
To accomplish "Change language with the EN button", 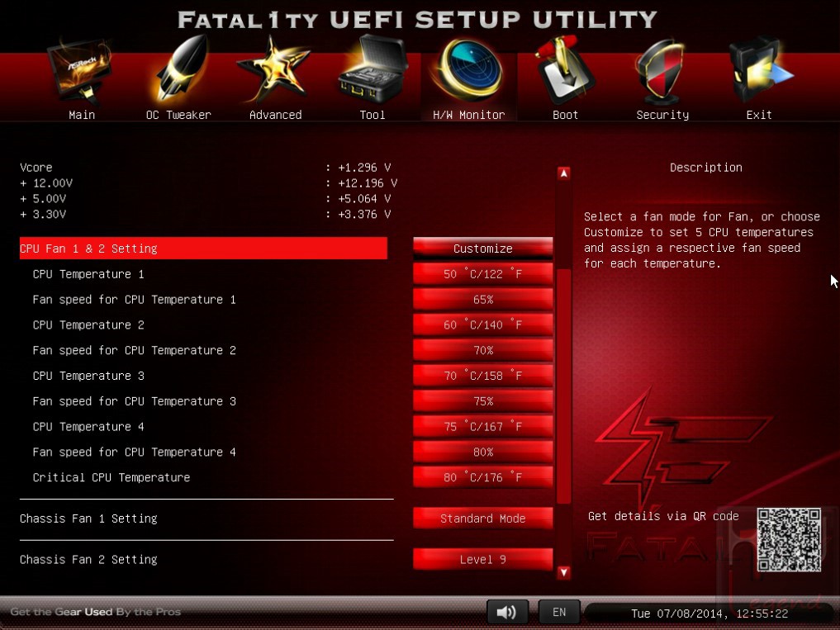I will pyautogui.click(x=558, y=612).
